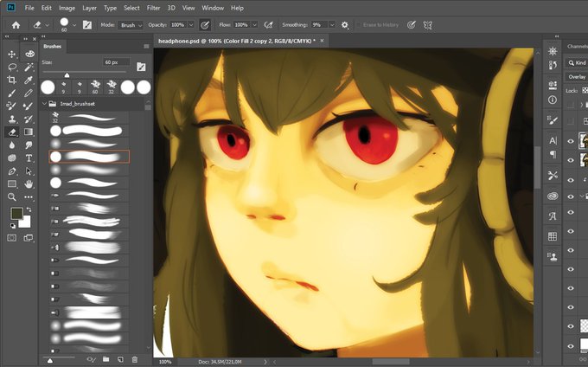The image size is (588, 367).
Task: Delete brush with trash icon
Action: click(135, 359)
